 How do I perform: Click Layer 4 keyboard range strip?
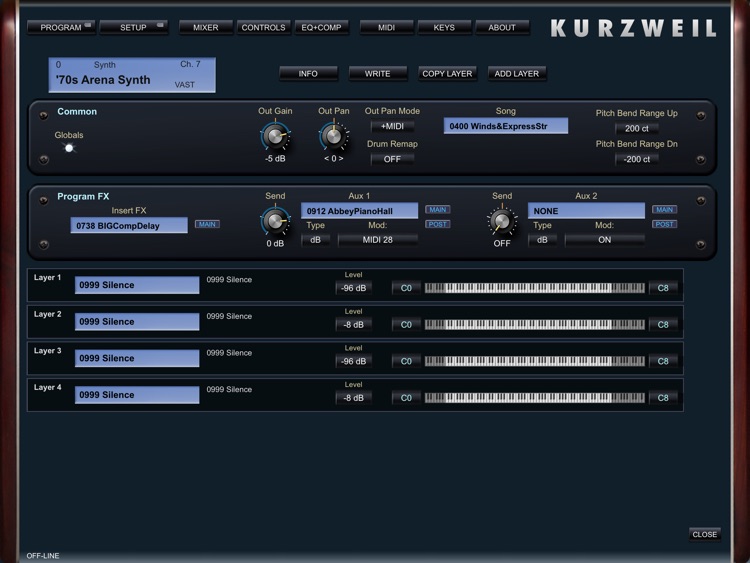535,398
